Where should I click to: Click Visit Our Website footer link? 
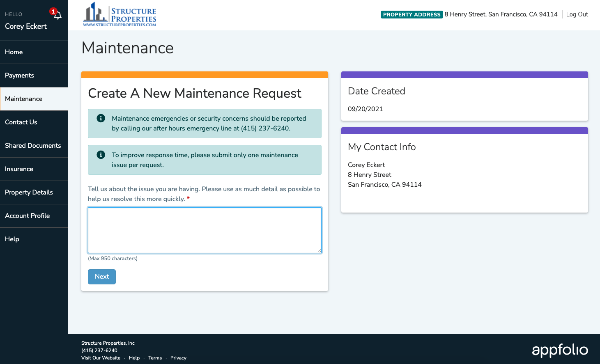(101, 358)
